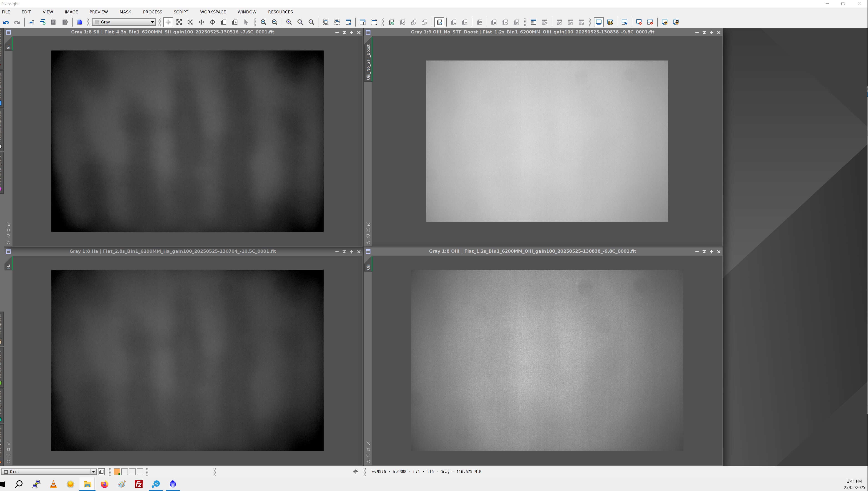Image resolution: width=868 pixels, height=491 pixels.
Task: Select the orange workspace swatch
Action: [x=117, y=471]
